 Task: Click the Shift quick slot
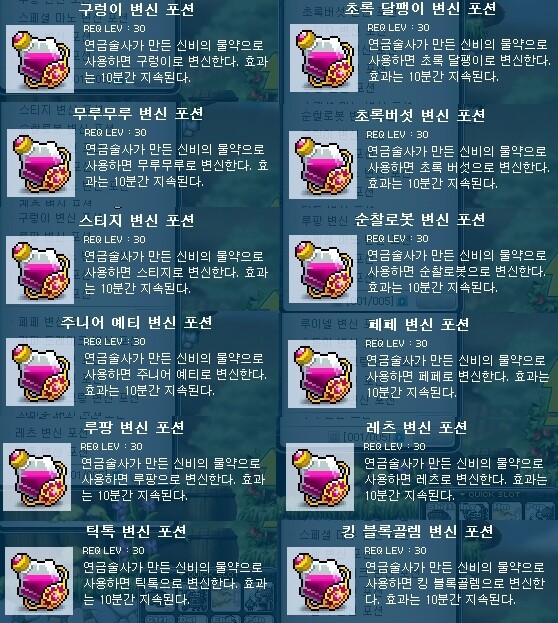click(440, 511)
